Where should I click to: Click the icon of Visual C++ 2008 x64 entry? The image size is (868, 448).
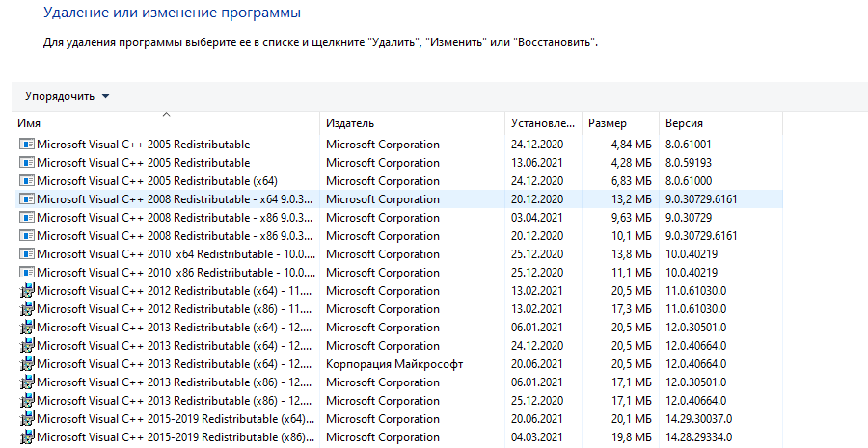pyautogui.click(x=26, y=199)
